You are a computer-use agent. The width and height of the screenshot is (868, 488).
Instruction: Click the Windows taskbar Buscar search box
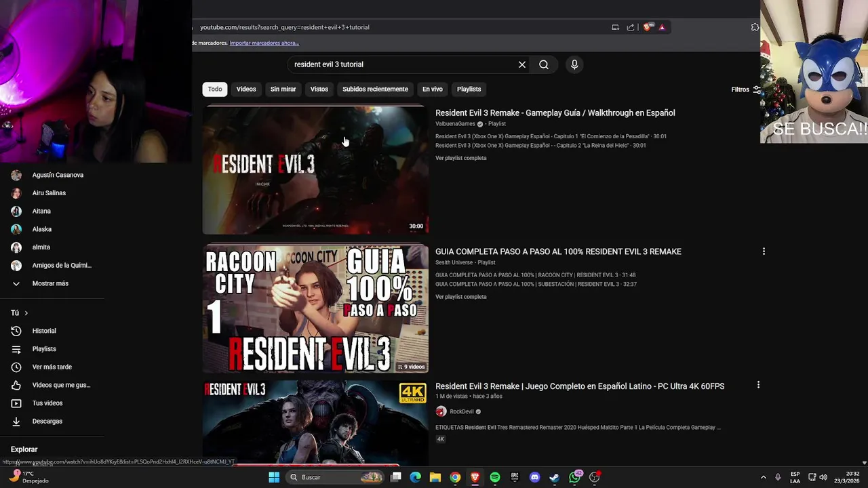coord(334,477)
